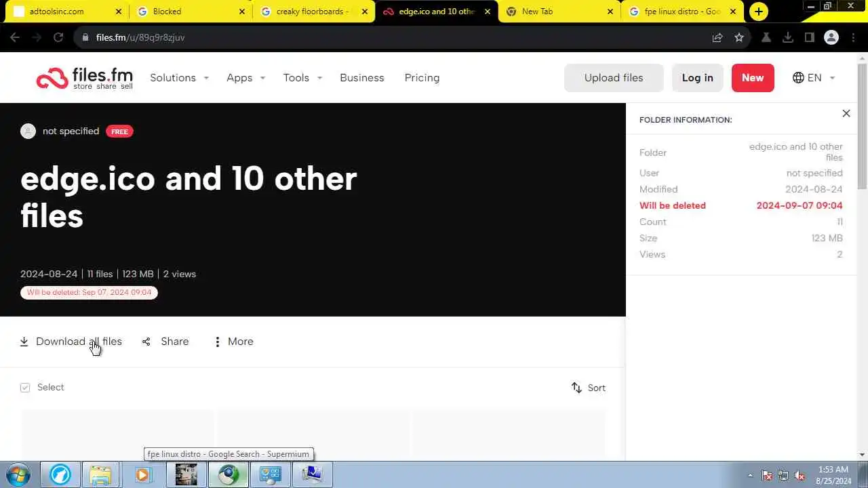
Task: Reload the files.fm page
Action: click(x=58, y=37)
